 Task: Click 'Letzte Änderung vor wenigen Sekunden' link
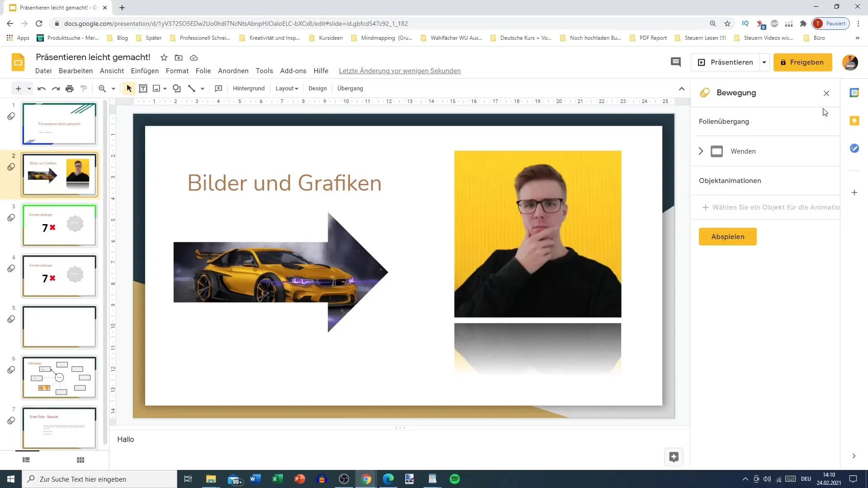point(400,71)
